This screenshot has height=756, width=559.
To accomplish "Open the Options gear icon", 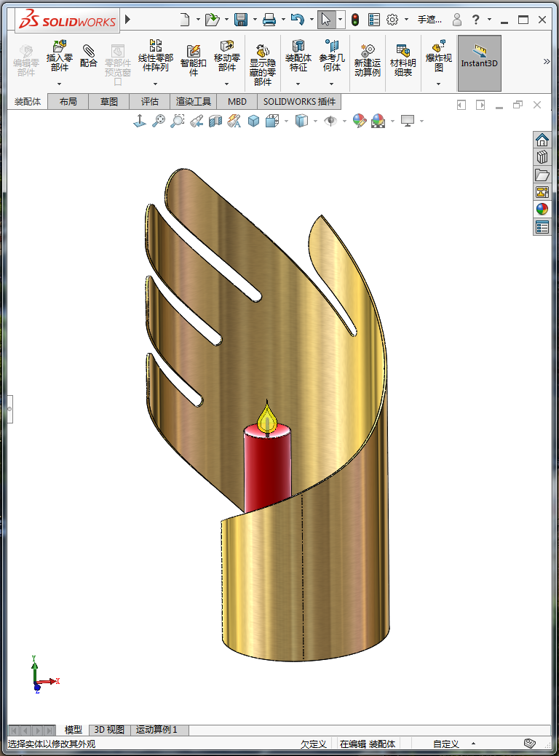I will click(392, 20).
